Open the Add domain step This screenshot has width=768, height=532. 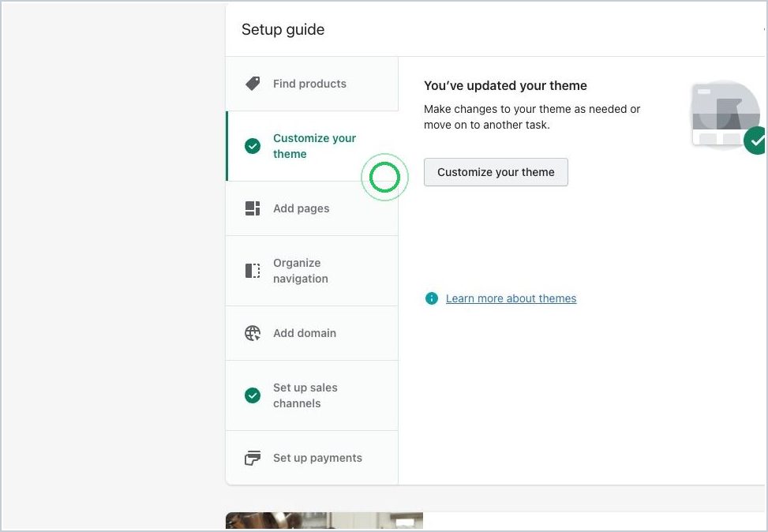point(312,333)
